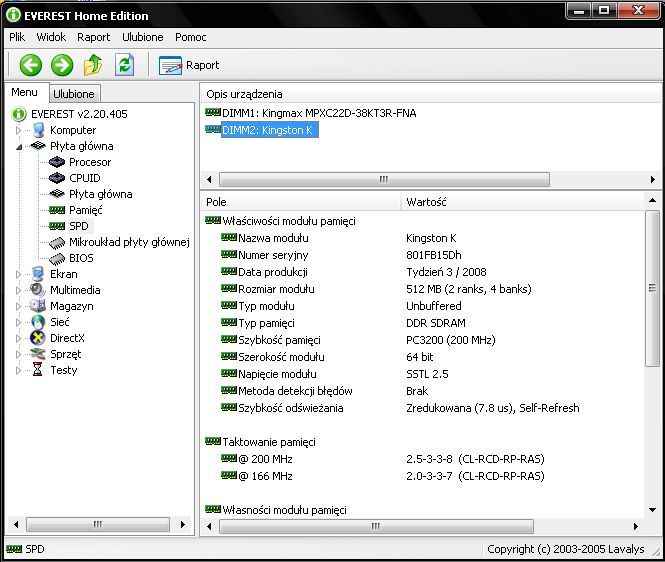Open the Widok menu
Image resolution: width=665 pixels, height=562 pixels.
[51, 37]
